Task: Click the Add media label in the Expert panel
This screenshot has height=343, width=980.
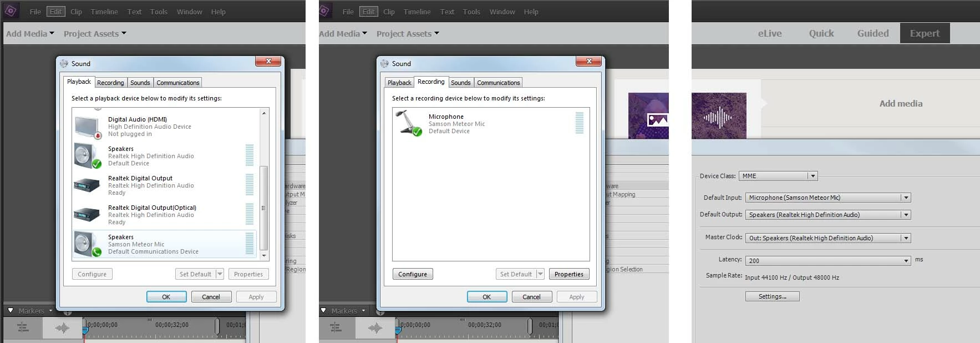Action: [x=901, y=103]
